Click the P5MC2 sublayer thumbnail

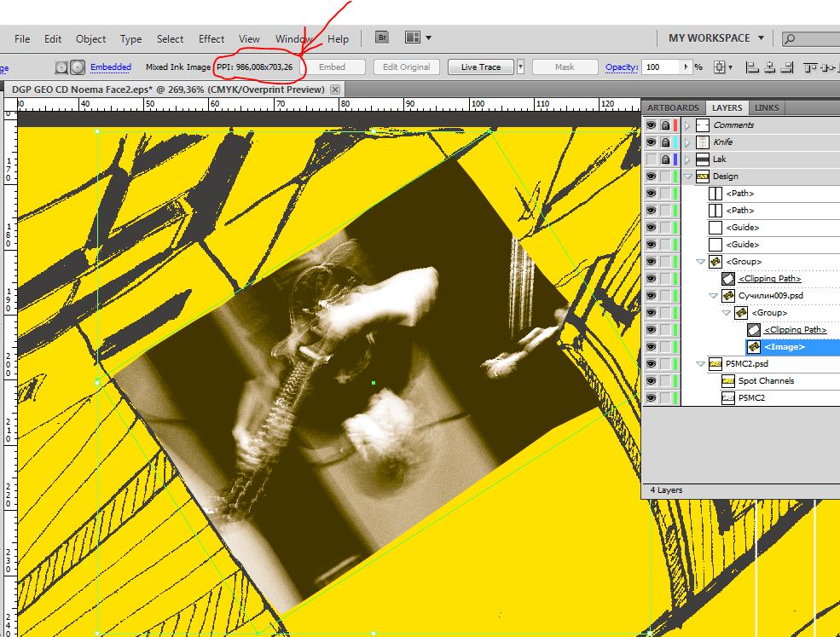[x=728, y=398]
